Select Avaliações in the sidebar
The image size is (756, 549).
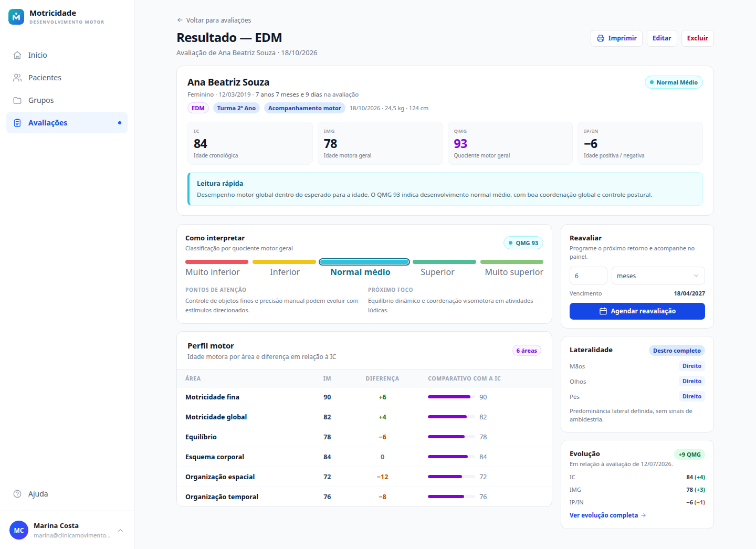pos(67,123)
